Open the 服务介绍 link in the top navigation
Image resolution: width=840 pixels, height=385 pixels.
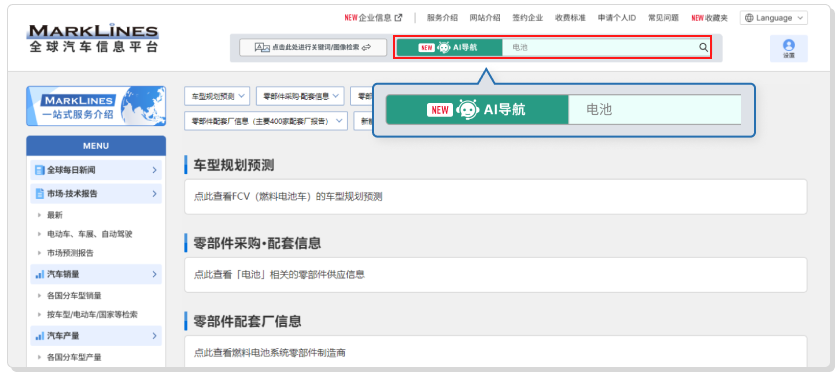[x=442, y=18]
